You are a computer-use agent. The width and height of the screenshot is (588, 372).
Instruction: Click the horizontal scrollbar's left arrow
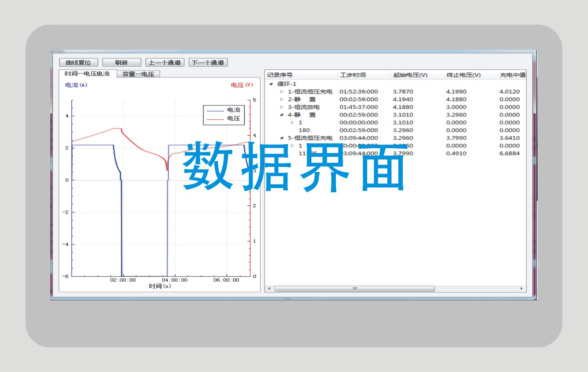(269, 289)
